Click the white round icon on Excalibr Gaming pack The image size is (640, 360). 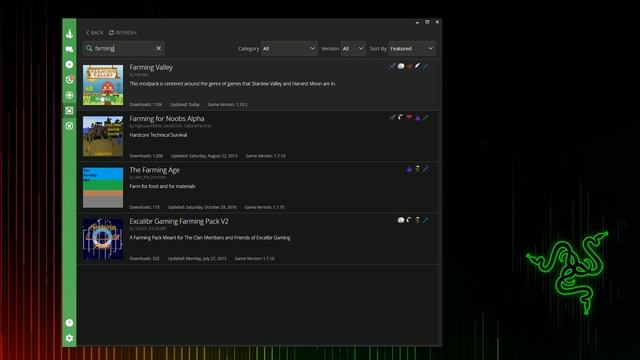(x=401, y=220)
